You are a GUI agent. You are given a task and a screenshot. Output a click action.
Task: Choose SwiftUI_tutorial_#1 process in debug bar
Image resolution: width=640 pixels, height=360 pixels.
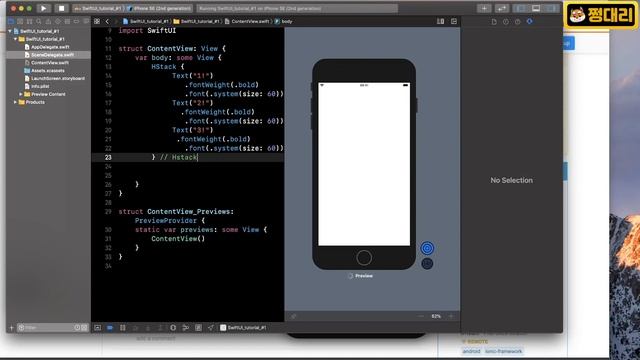[243, 328]
